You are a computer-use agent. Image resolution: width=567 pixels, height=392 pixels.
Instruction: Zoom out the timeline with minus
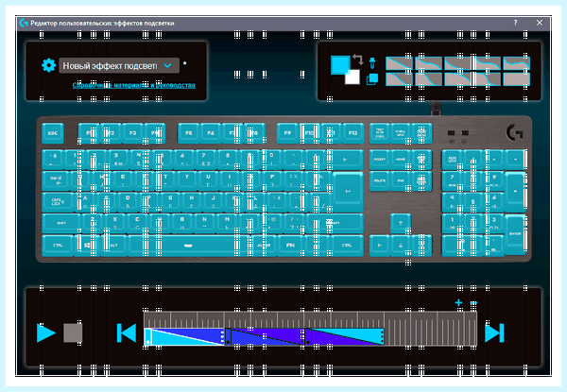click(x=473, y=302)
